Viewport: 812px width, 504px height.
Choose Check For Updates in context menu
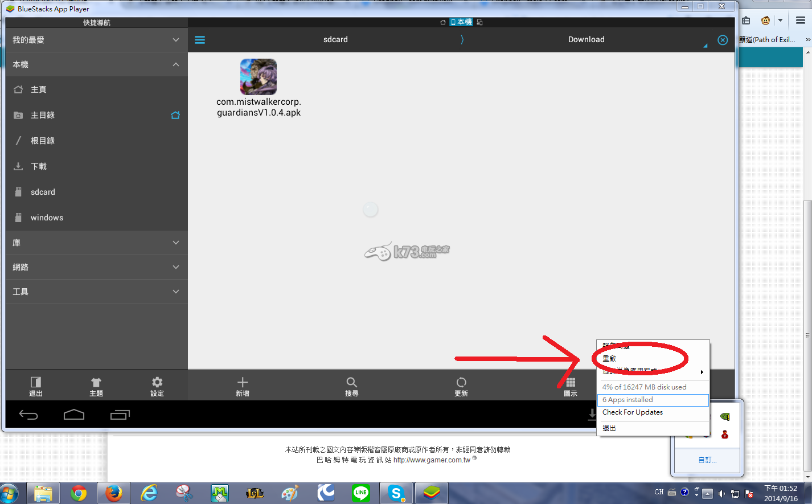pyautogui.click(x=653, y=412)
